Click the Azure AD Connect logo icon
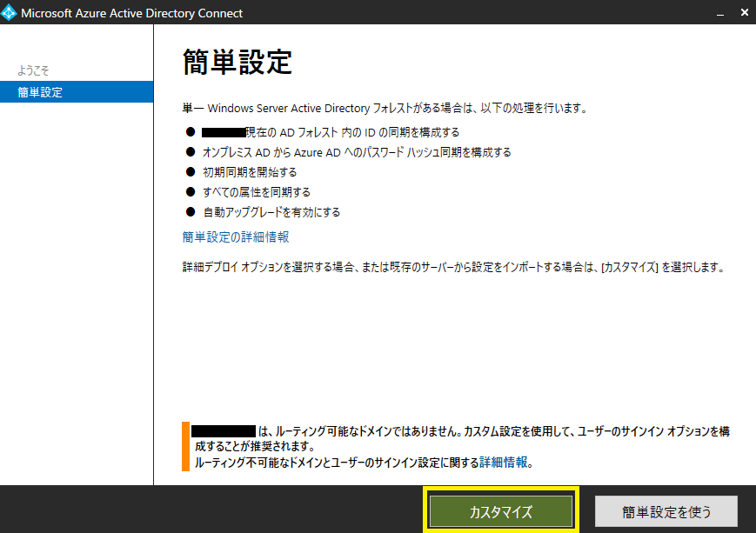Screen dimensions: 756x533 click(x=9, y=13)
